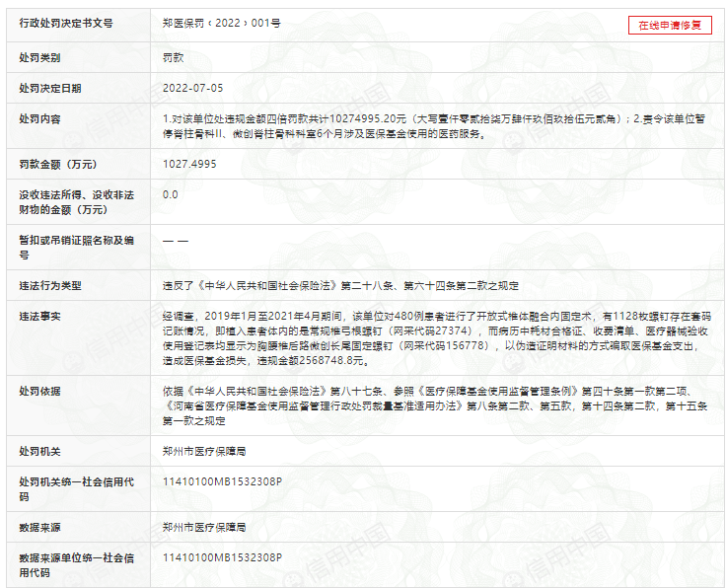Image resolution: width=726 pixels, height=588 pixels.
Task: Click 郑州市医疗保障局 in the 处罚机关 row
Action: [x=204, y=451]
